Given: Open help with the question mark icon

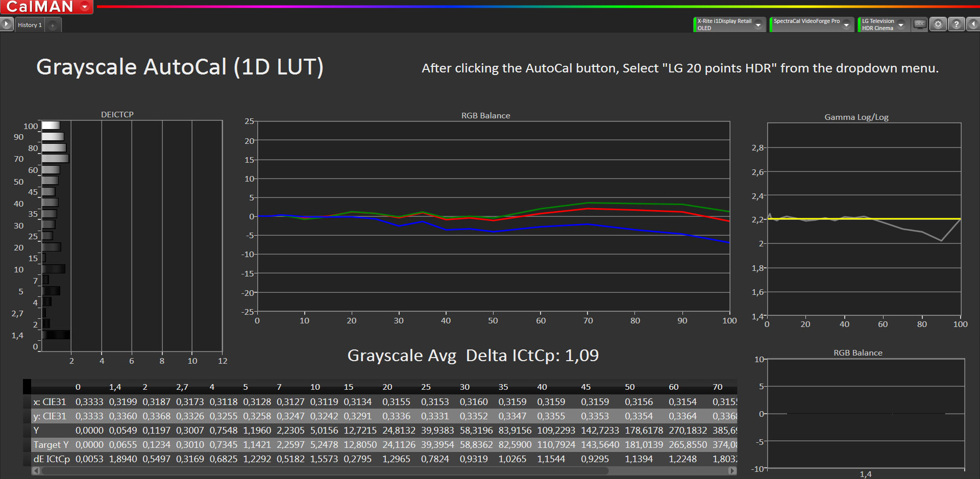Looking at the screenshot, I should click(957, 24).
